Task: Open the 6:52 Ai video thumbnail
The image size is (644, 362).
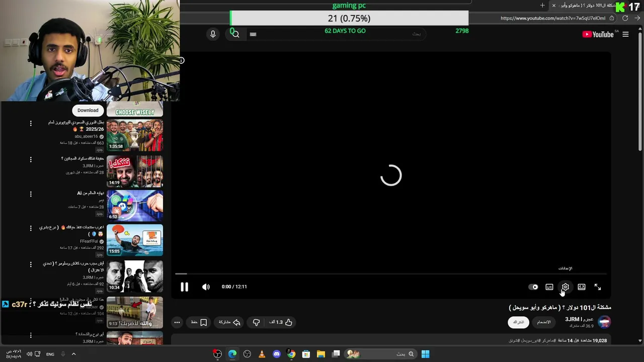Action: (135, 205)
